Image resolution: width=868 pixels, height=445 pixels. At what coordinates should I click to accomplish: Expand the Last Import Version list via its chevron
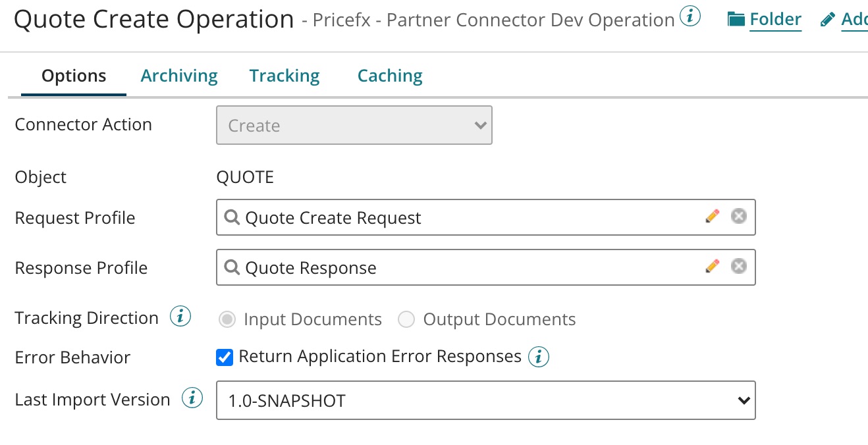click(743, 400)
